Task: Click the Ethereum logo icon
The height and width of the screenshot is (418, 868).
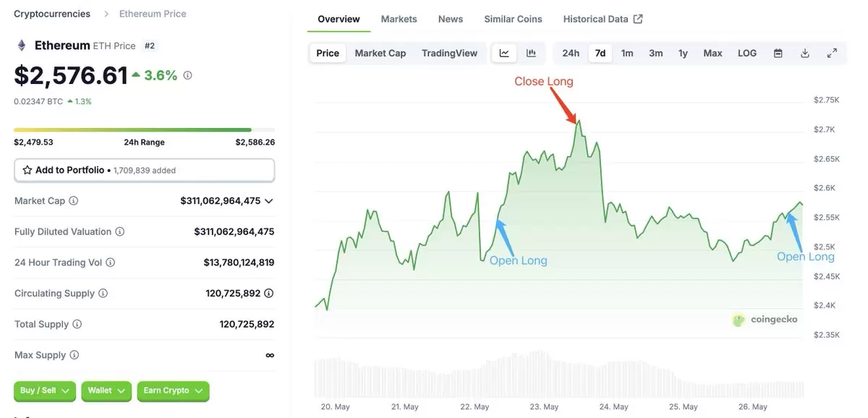Action: click(x=22, y=46)
